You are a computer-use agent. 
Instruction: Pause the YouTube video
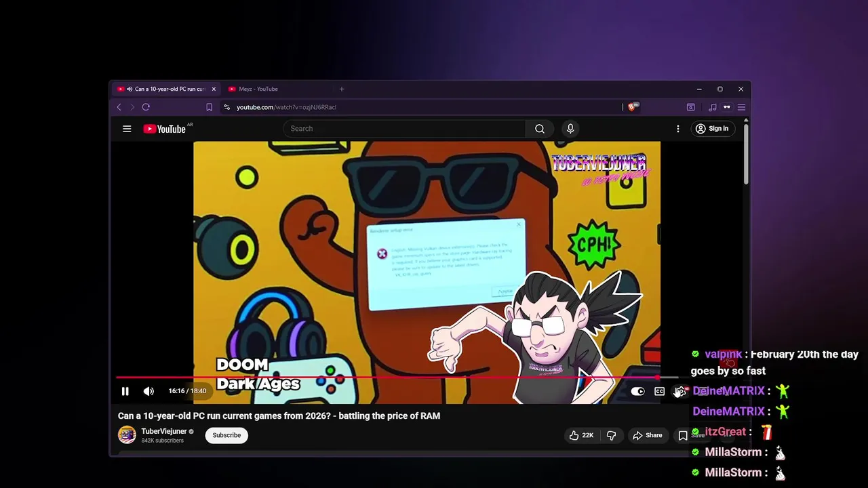[x=125, y=391]
